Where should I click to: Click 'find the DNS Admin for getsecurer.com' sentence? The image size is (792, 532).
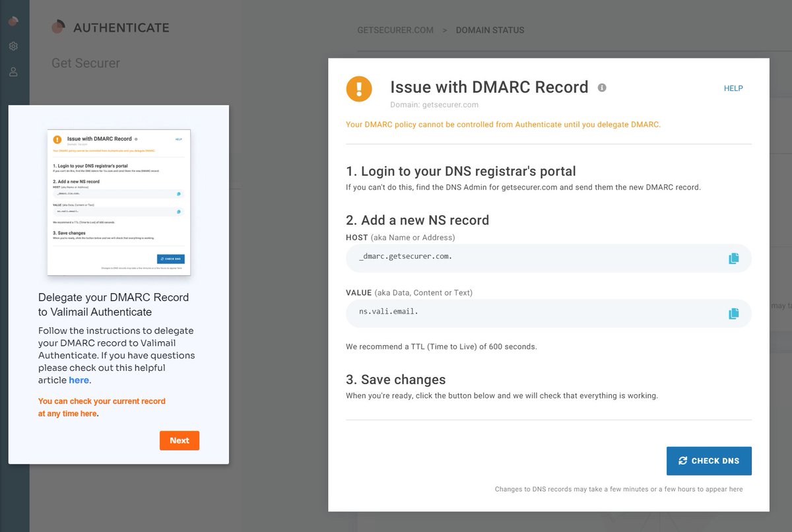[x=523, y=187]
